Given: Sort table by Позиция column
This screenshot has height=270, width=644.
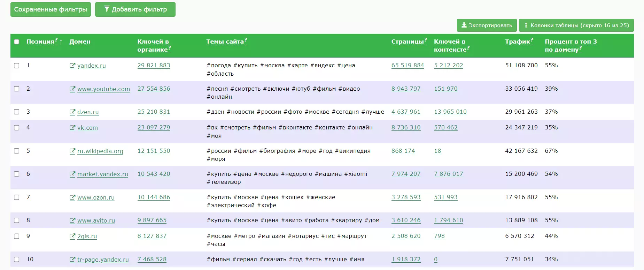Looking at the screenshot, I should click(x=40, y=42).
